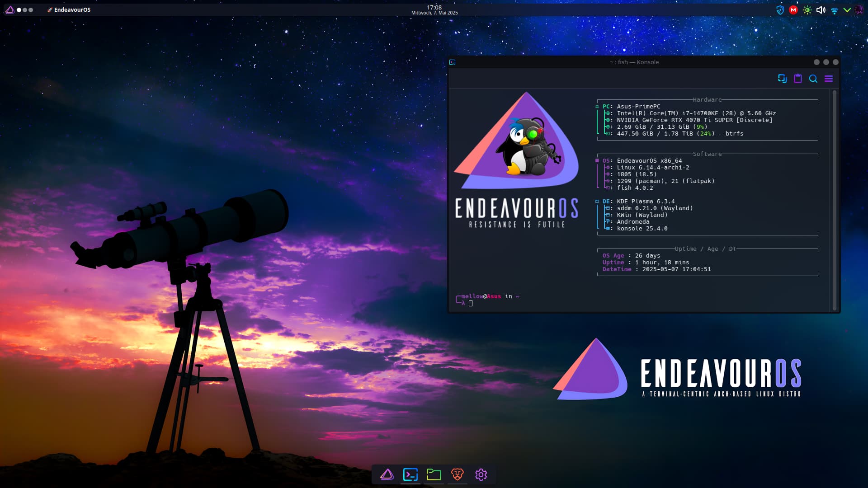The image size is (868, 488).
Task: Click the Konsole clipboard paste icon
Action: click(x=798, y=79)
